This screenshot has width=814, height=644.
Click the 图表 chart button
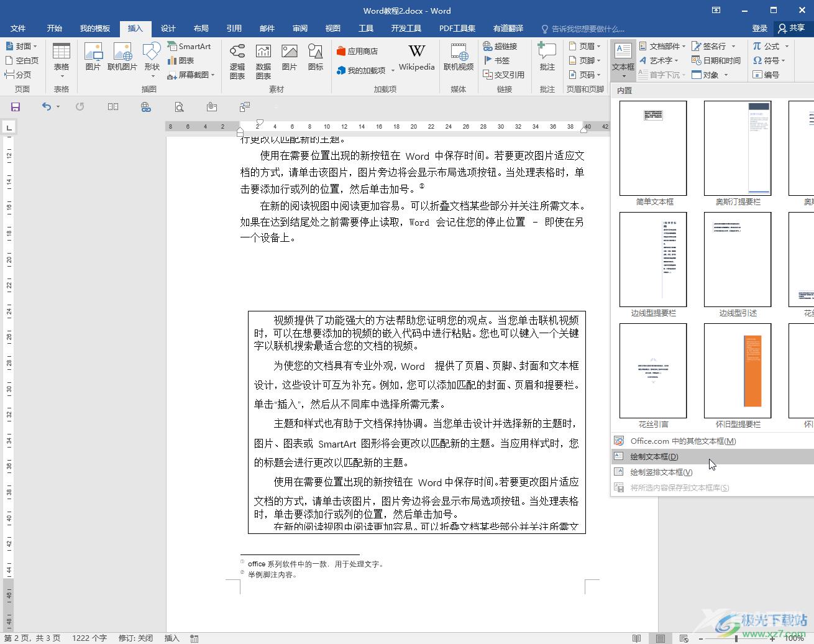tap(181, 60)
